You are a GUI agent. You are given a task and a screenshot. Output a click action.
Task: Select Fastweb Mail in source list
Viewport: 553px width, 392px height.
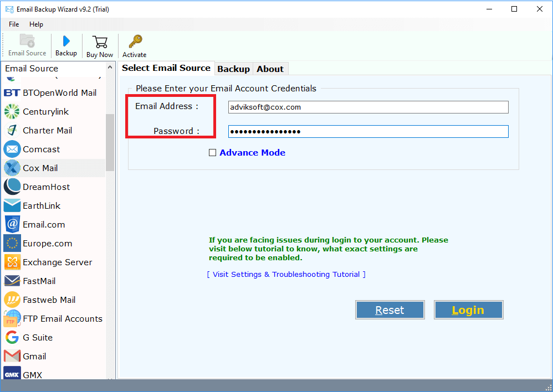point(54,300)
